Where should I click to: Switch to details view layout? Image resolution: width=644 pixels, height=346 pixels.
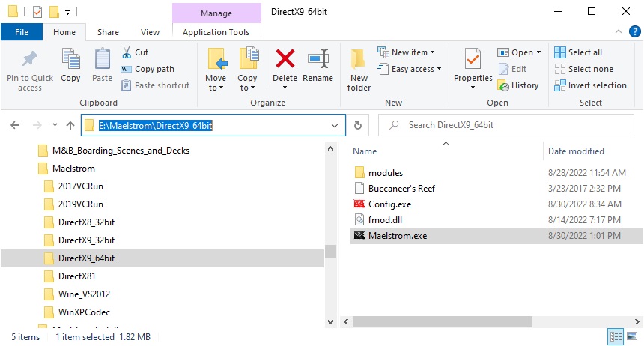pos(616,337)
